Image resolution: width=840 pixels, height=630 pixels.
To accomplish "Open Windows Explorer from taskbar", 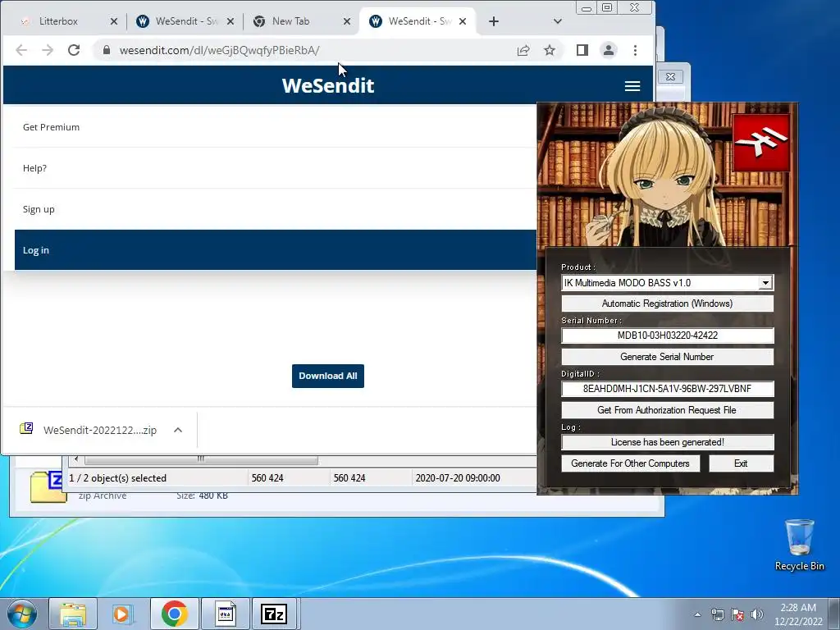I will coord(73,614).
